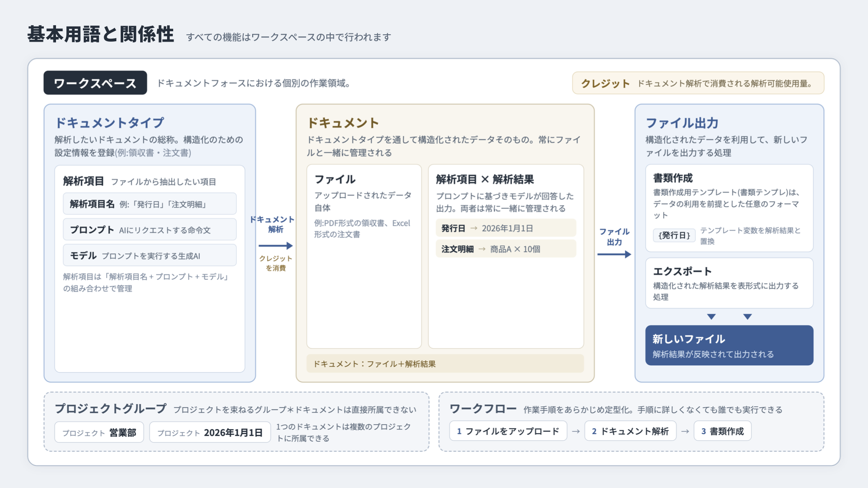Click the ドキュメント section heading
This screenshot has height=488, width=868.
coord(343,123)
